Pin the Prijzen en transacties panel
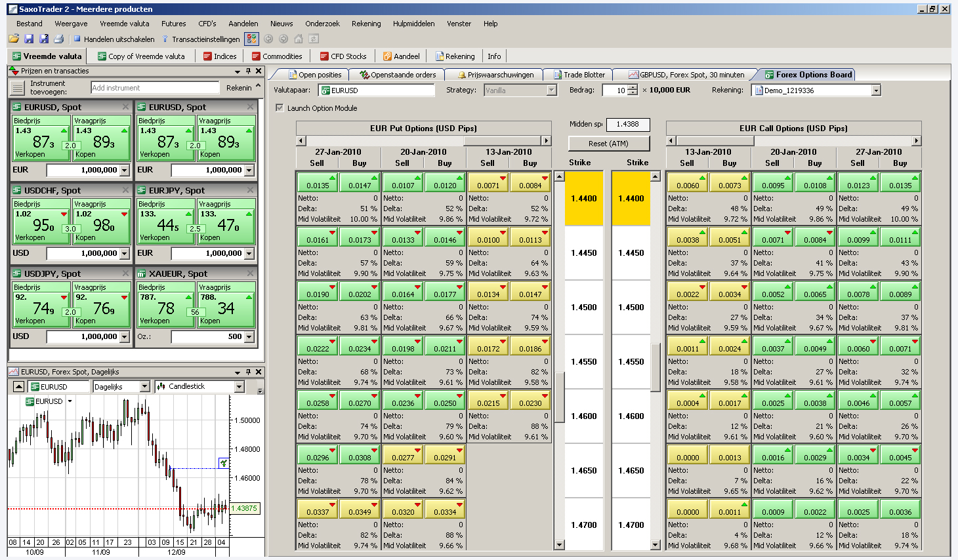The image size is (958, 560). [248, 71]
